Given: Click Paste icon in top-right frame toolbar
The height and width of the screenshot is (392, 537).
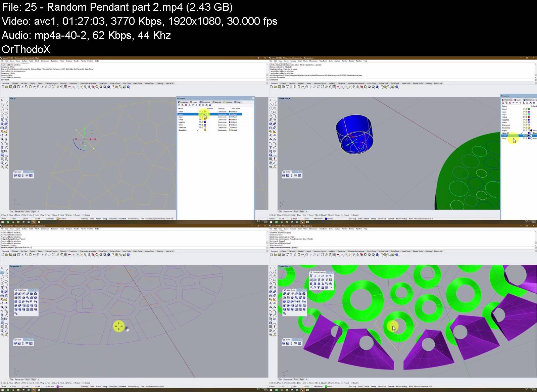Looking at the screenshot, I should (x=299, y=87).
